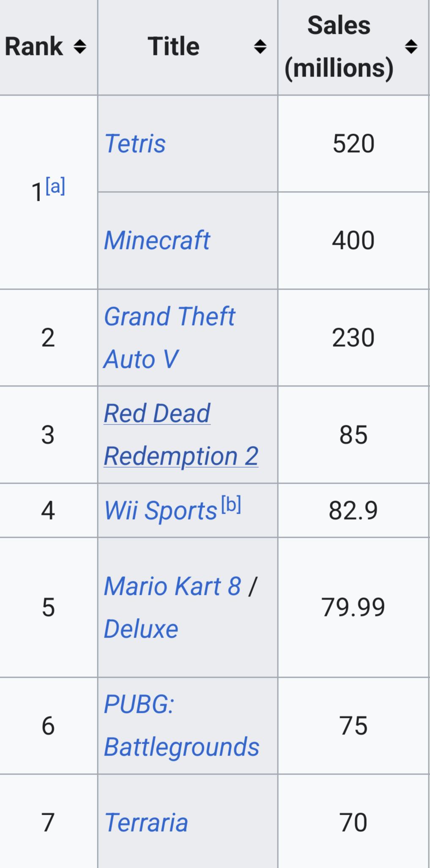The width and height of the screenshot is (430, 868).
Task: Select the 520 sales cell for Tetris
Action: coord(353,143)
